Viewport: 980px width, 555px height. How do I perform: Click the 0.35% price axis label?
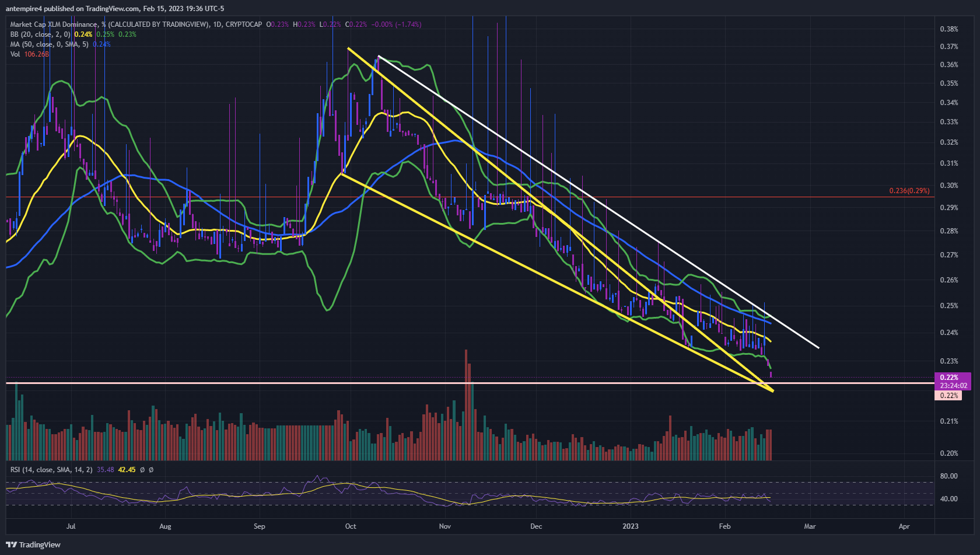(949, 83)
